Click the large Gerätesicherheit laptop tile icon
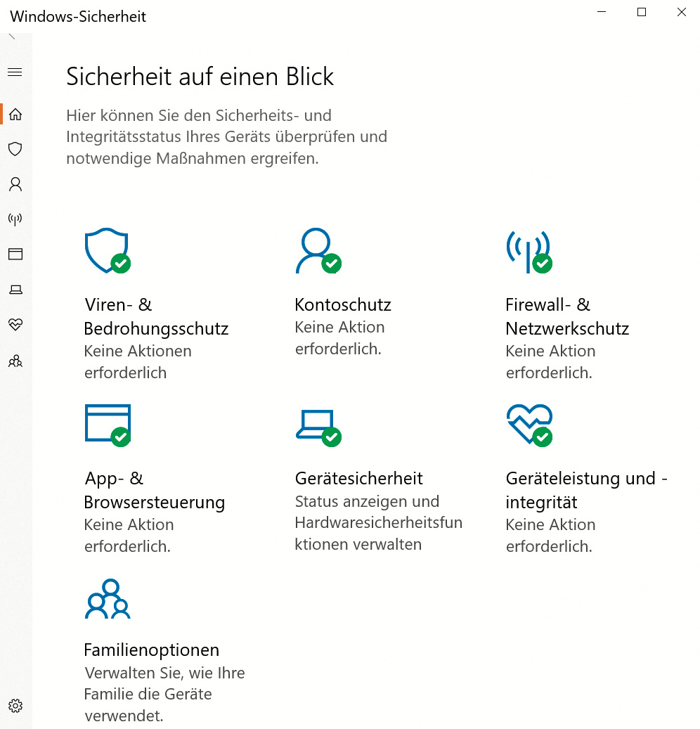The height and width of the screenshot is (729, 700). tap(316, 425)
